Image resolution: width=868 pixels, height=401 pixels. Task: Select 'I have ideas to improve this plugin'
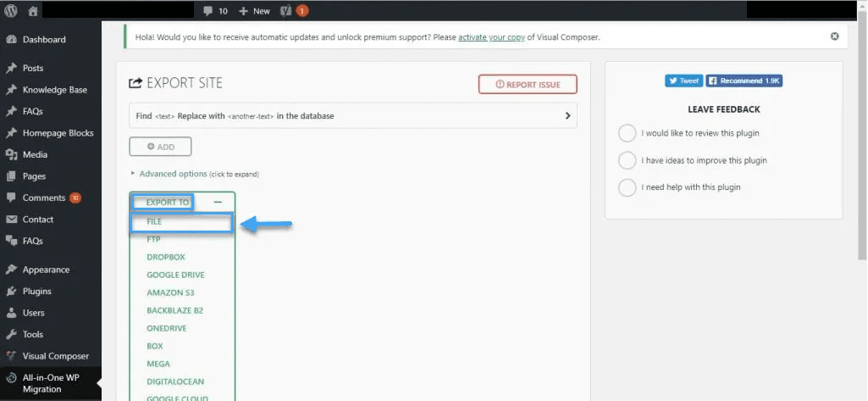click(x=628, y=160)
